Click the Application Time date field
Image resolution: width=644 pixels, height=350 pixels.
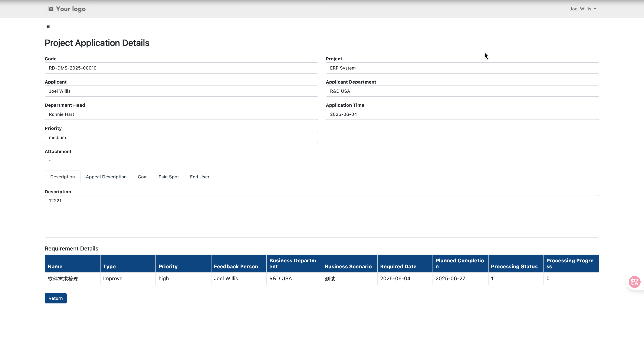[x=462, y=114]
